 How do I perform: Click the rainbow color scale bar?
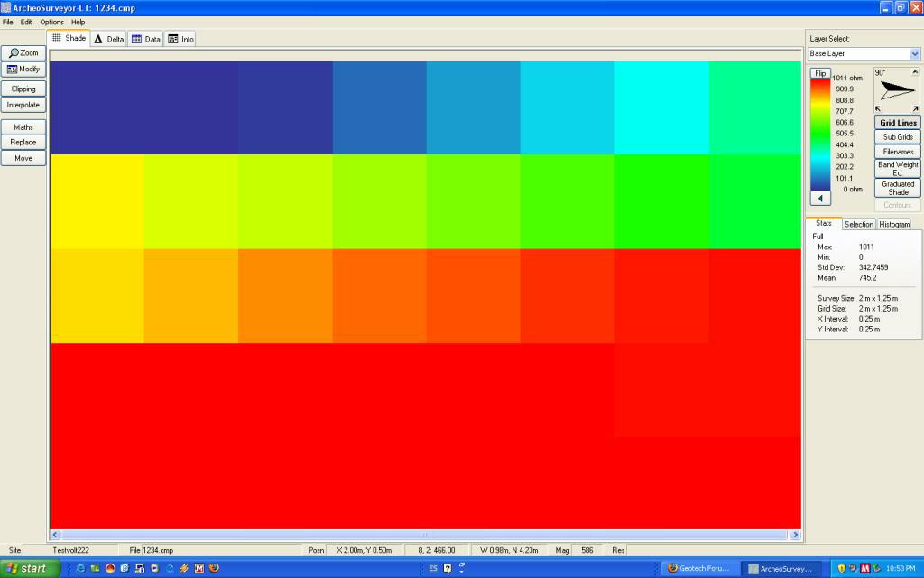pyautogui.click(x=820, y=135)
